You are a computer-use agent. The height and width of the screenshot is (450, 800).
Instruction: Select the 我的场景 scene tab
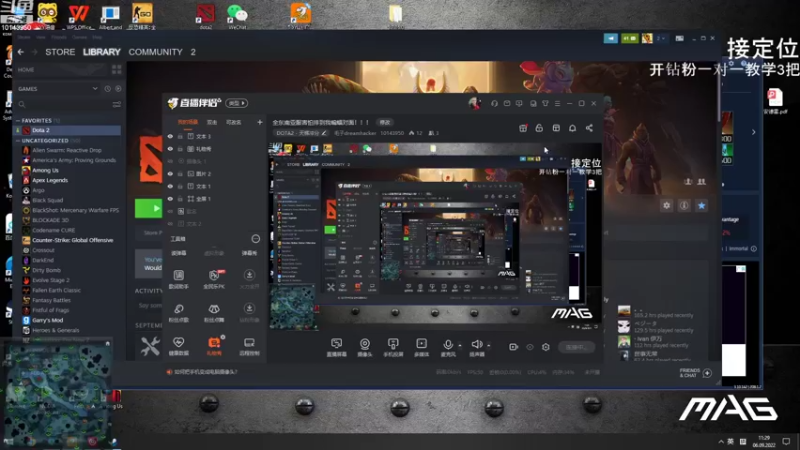188,122
